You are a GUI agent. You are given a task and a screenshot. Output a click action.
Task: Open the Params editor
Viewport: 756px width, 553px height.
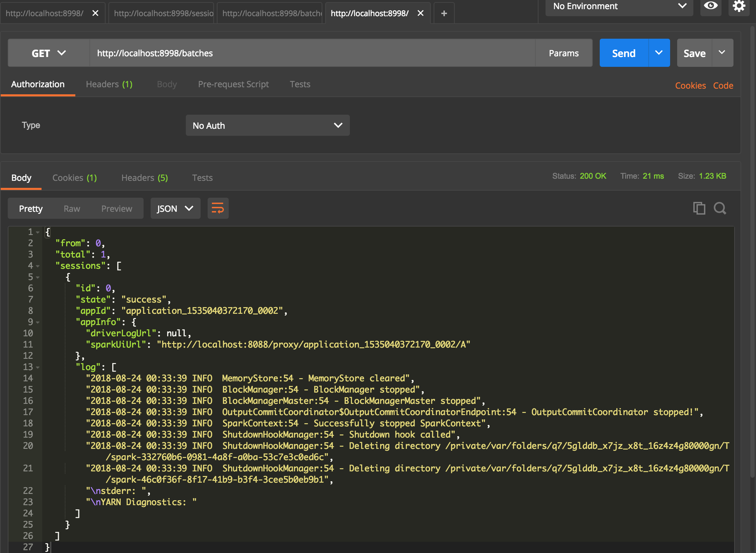563,53
